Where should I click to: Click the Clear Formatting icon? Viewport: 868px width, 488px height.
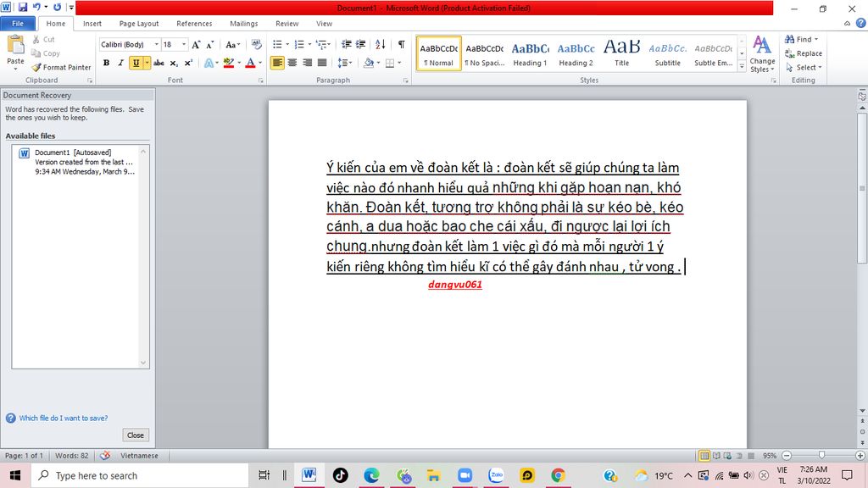tap(256, 44)
